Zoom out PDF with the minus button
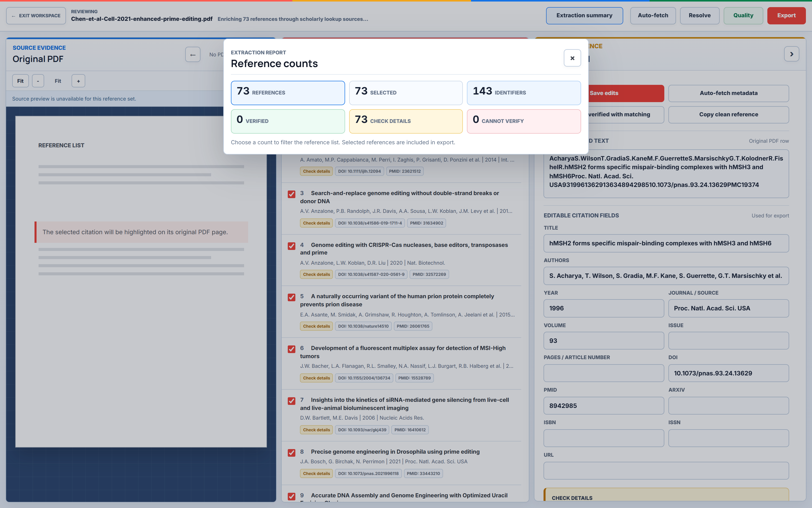This screenshot has height=508, width=812. pos(38,81)
